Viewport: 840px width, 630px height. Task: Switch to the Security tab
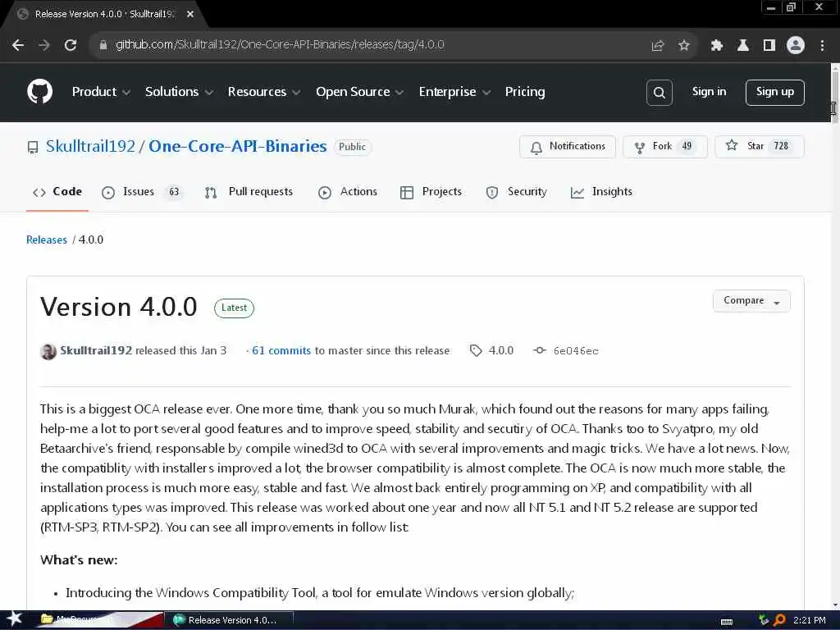coord(517,192)
